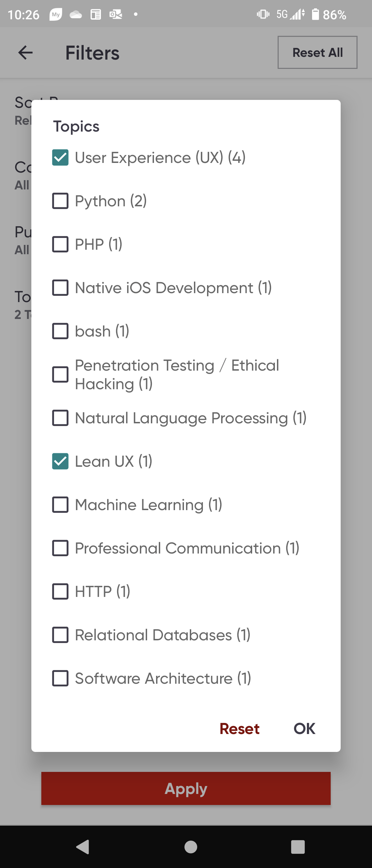This screenshot has height=868, width=372.
Task: Select Natural Language Processing topic
Action: [x=60, y=418]
